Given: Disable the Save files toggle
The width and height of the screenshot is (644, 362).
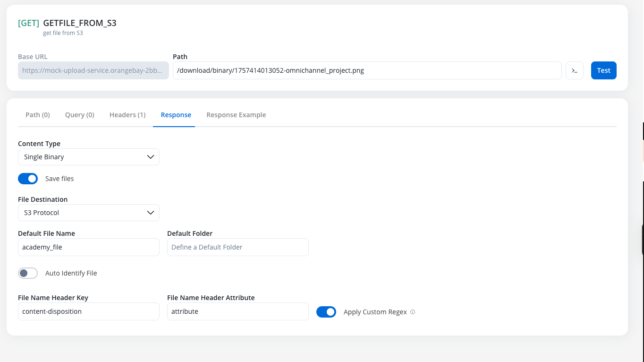Looking at the screenshot, I should (x=28, y=179).
